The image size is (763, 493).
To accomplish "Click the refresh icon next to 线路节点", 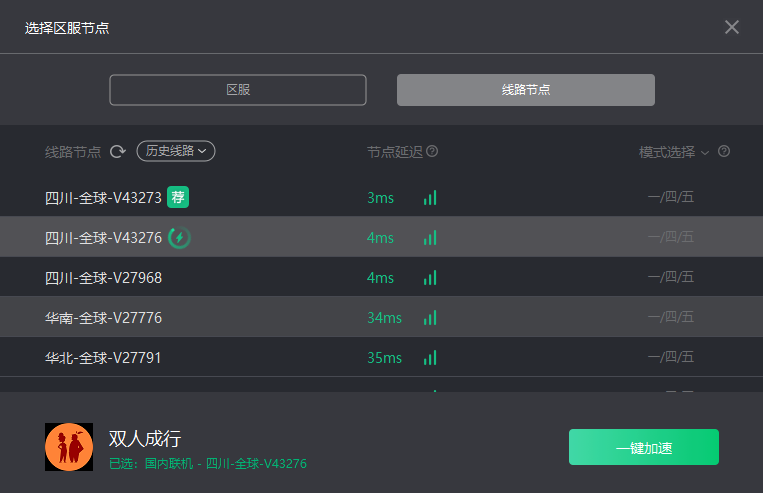I will click(118, 152).
